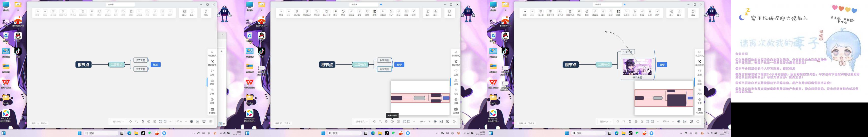Toggle dark mode sun icon in rightmost window
Viewport: 868px width, 137px height.
(x=679, y=121)
